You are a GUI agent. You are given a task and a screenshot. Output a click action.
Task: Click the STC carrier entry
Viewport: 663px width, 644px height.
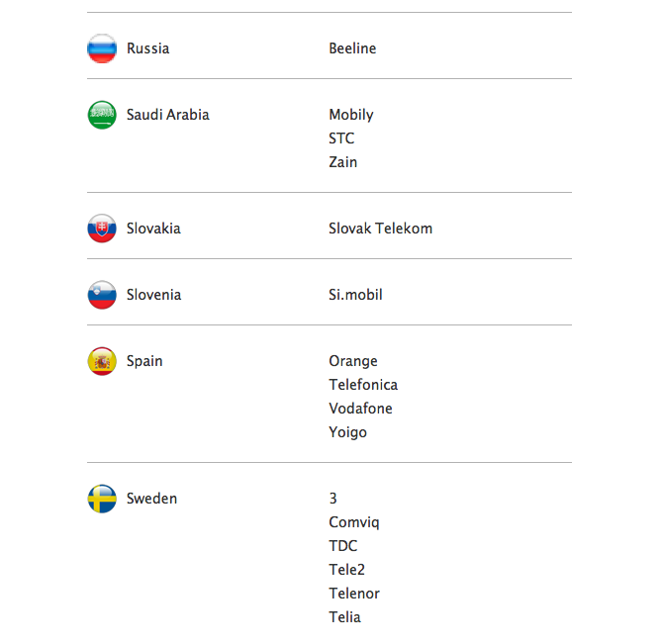tap(341, 138)
